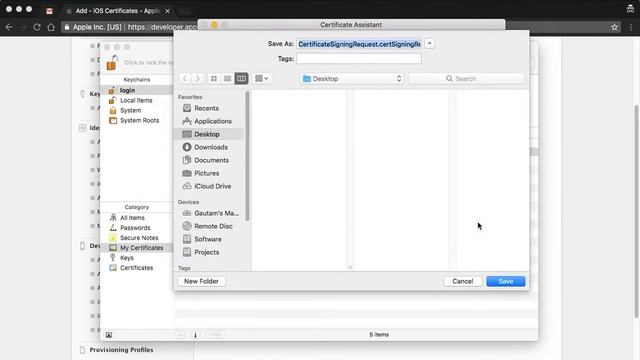This screenshot has height=360, width=640.
Task: Collapse the save dialog with the chevron button
Action: (429, 44)
